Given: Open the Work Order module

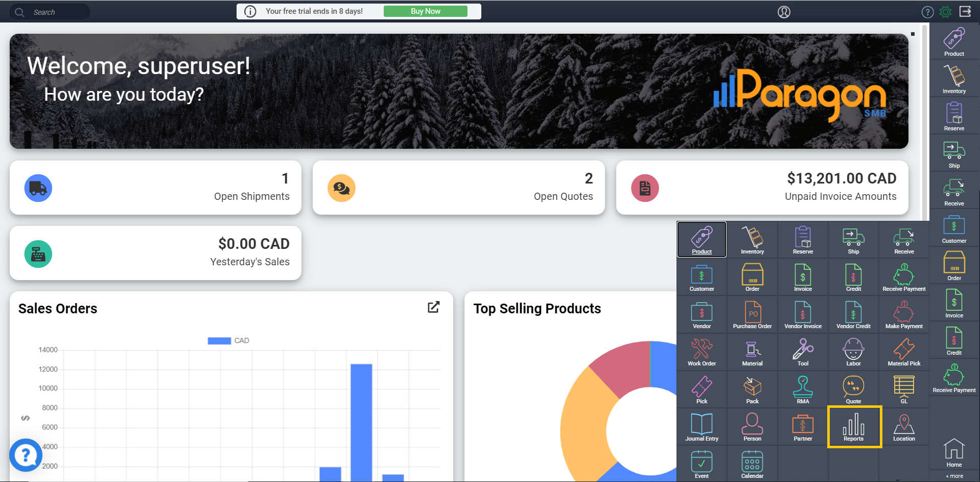Looking at the screenshot, I should (702, 352).
